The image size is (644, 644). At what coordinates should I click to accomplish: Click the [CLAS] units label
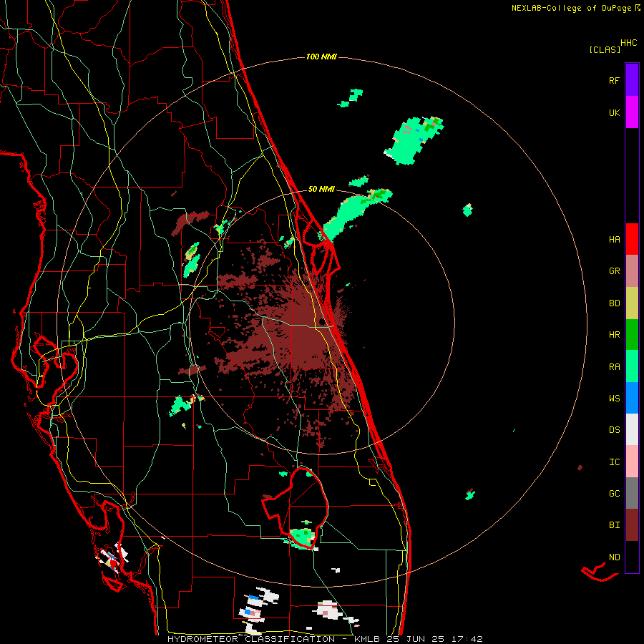point(605,49)
